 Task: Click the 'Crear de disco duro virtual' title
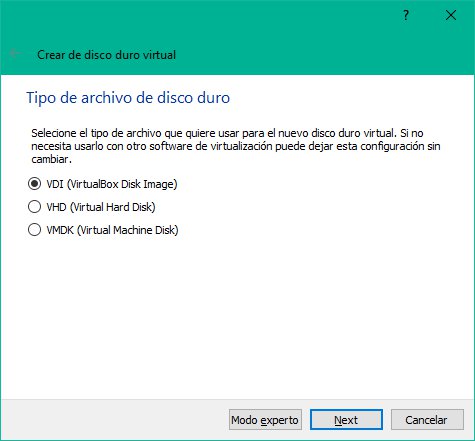pos(106,55)
